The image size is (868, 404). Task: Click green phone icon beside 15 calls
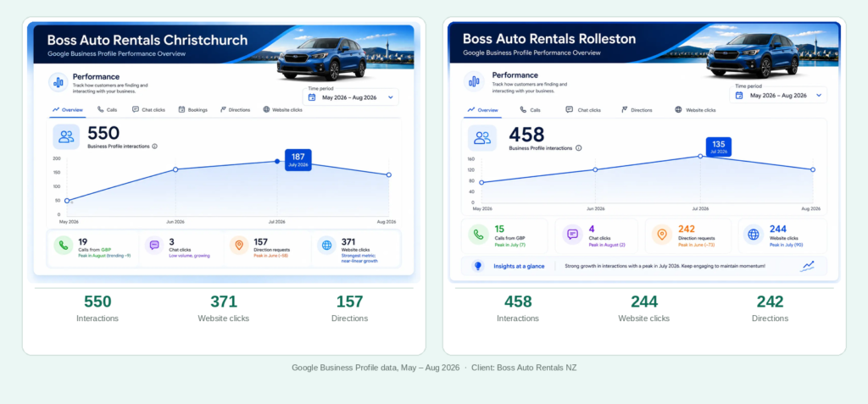478,234
